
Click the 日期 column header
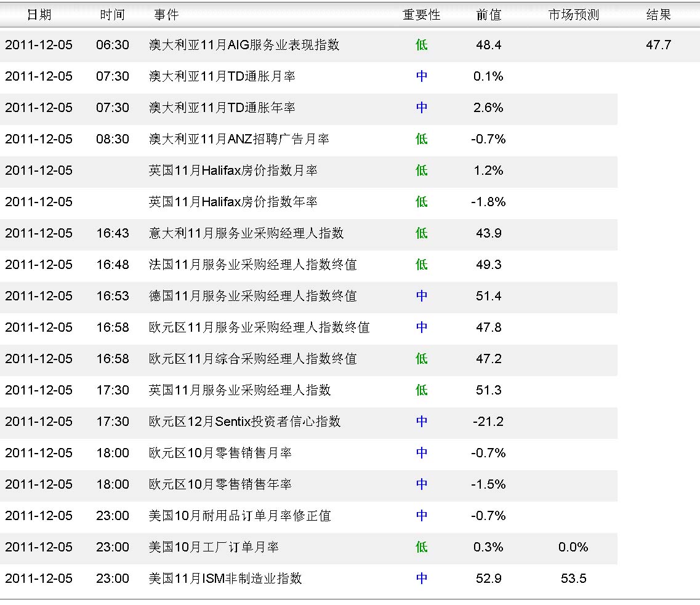(x=39, y=15)
